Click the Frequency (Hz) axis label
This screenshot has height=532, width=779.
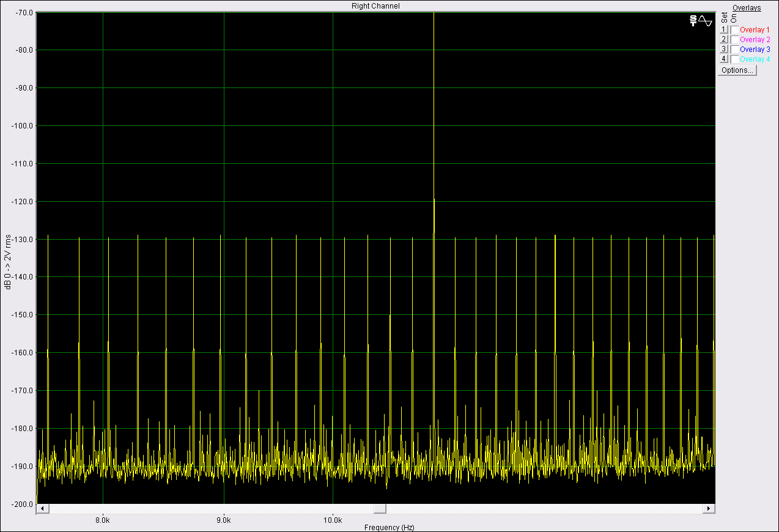pyautogui.click(x=389, y=527)
